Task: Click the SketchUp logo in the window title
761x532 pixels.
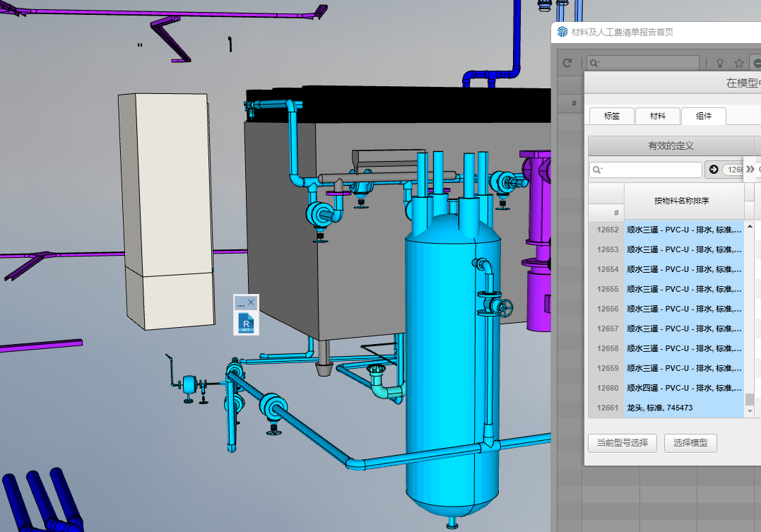Action: (x=562, y=32)
